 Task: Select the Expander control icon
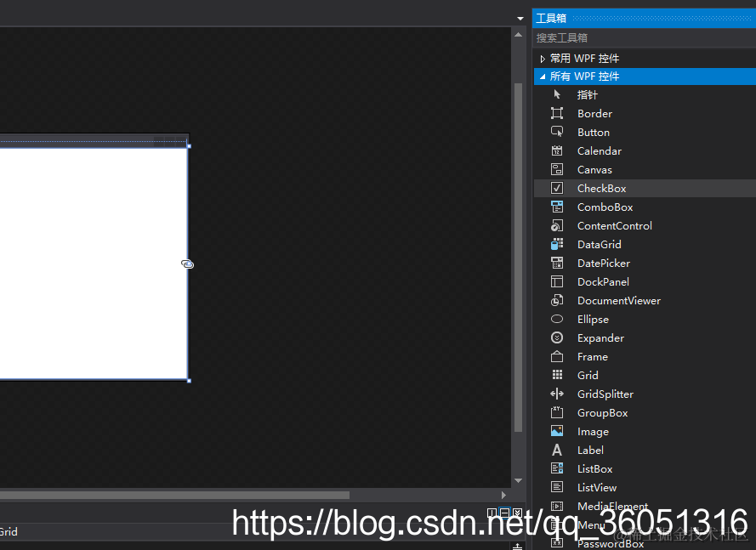click(x=557, y=337)
